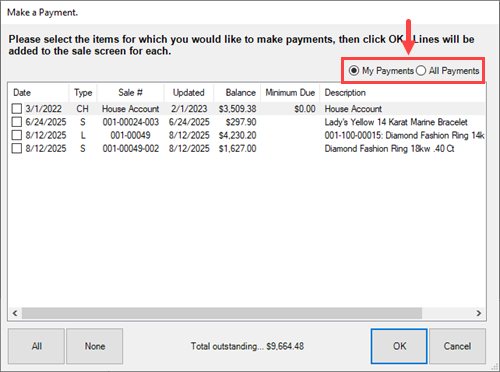Image resolution: width=500 pixels, height=372 pixels.
Task: Select the My Payments radio button
Action: 381,71
